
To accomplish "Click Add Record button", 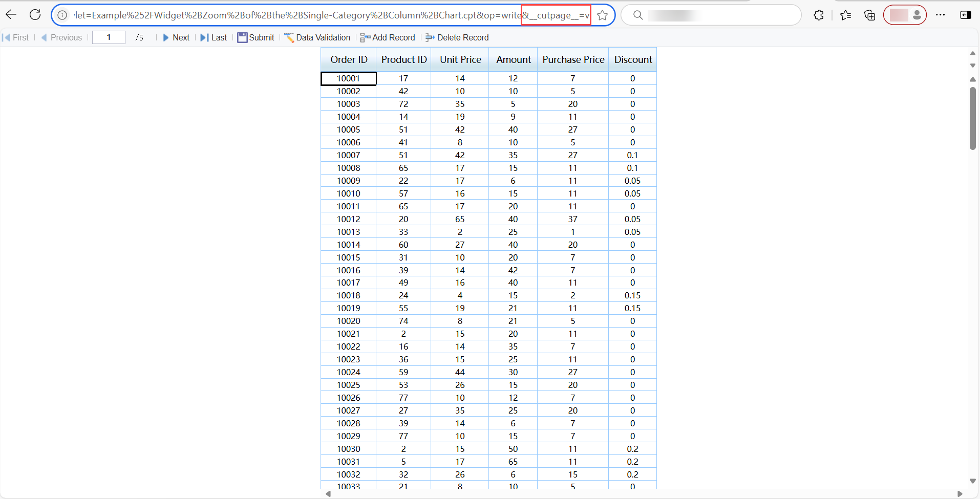I will (388, 37).
